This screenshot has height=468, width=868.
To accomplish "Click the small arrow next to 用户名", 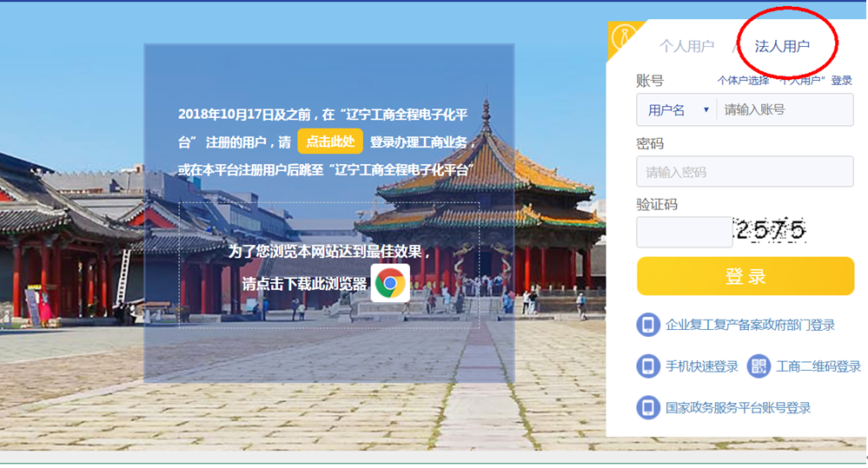I will (x=706, y=110).
